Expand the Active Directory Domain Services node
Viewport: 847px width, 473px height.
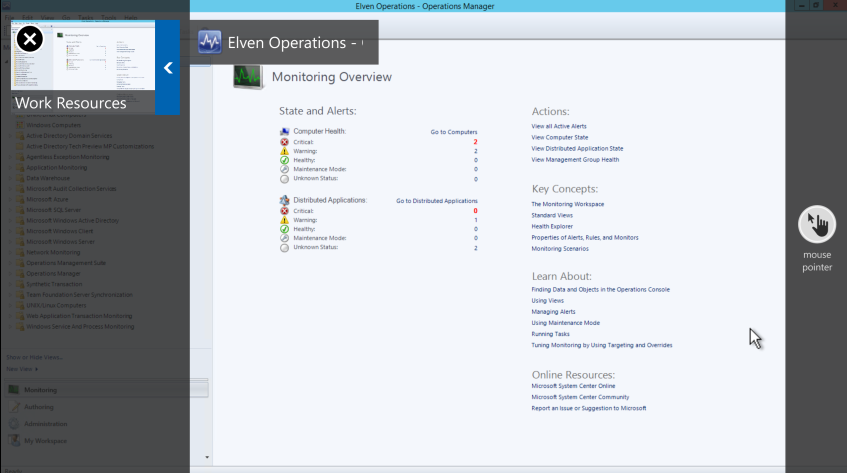[10, 136]
